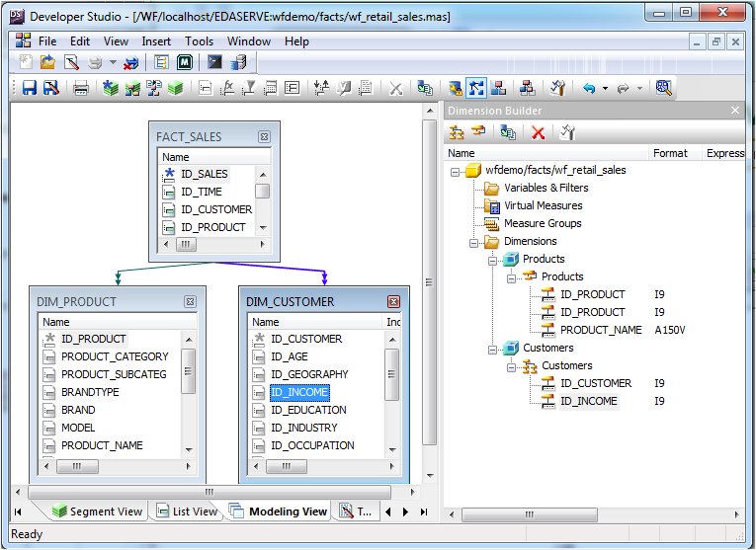756x550 pixels.
Task: Open the File menu
Action: (47, 41)
